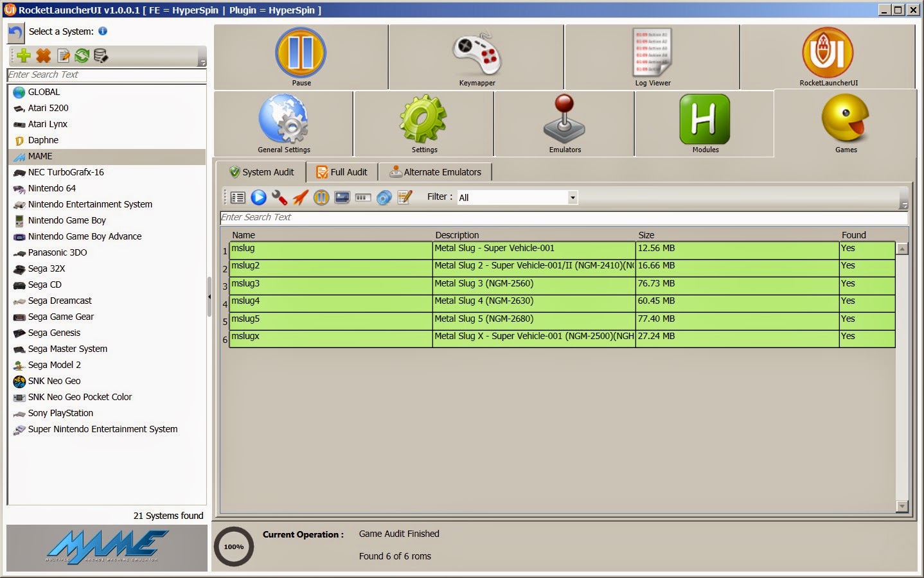Click the blue info icon next to Select a System
The height and width of the screenshot is (578, 924).
click(103, 31)
